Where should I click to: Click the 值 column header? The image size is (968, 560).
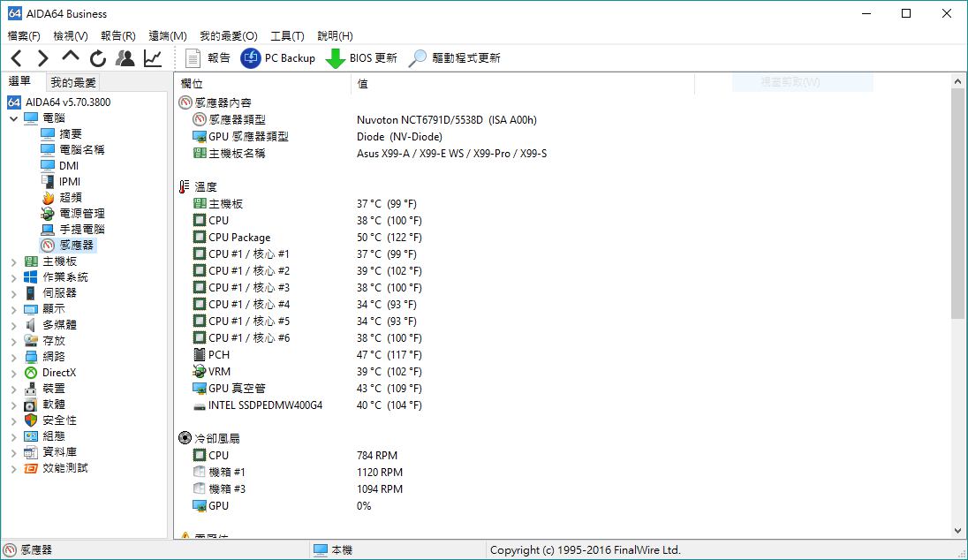[x=523, y=83]
